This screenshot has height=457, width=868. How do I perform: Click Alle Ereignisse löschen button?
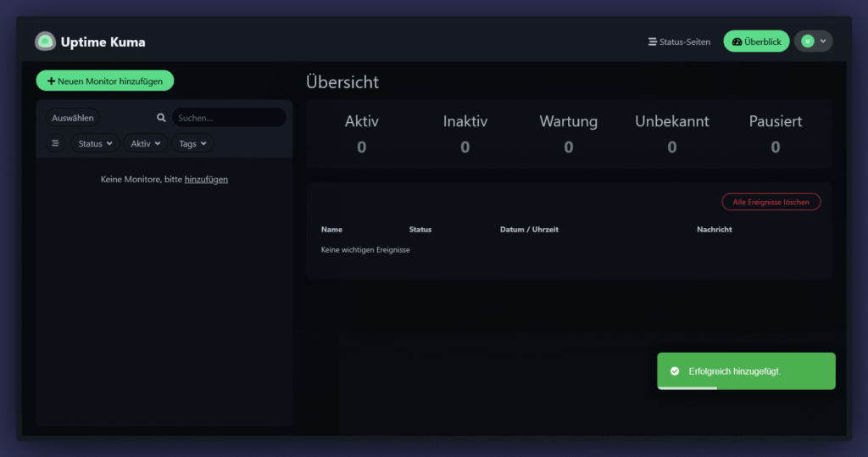(771, 202)
